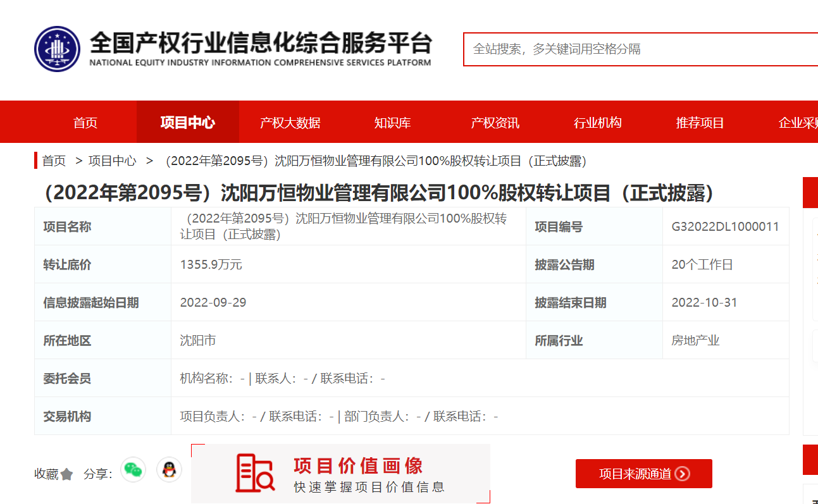Select the 所在地区 value 沈阳市
This screenshot has width=818, height=504.
(x=198, y=340)
